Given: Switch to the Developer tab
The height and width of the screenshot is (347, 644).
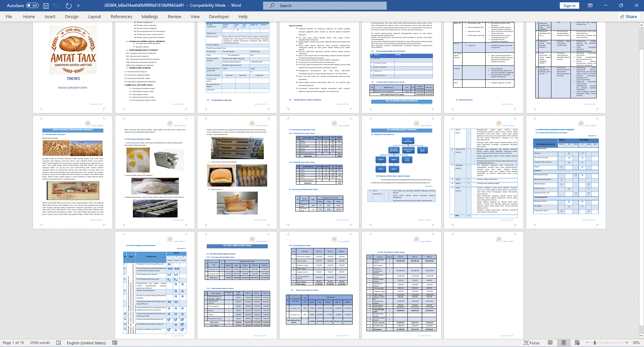Looking at the screenshot, I should pyautogui.click(x=219, y=16).
